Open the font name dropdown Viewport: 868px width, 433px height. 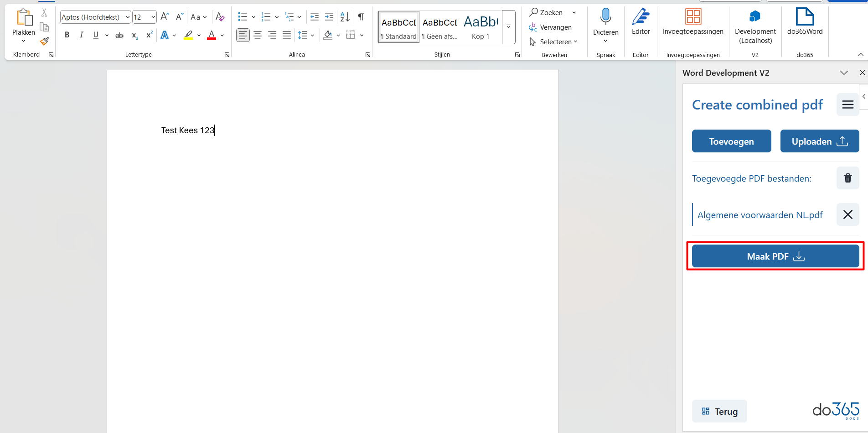(x=128, y=17)
